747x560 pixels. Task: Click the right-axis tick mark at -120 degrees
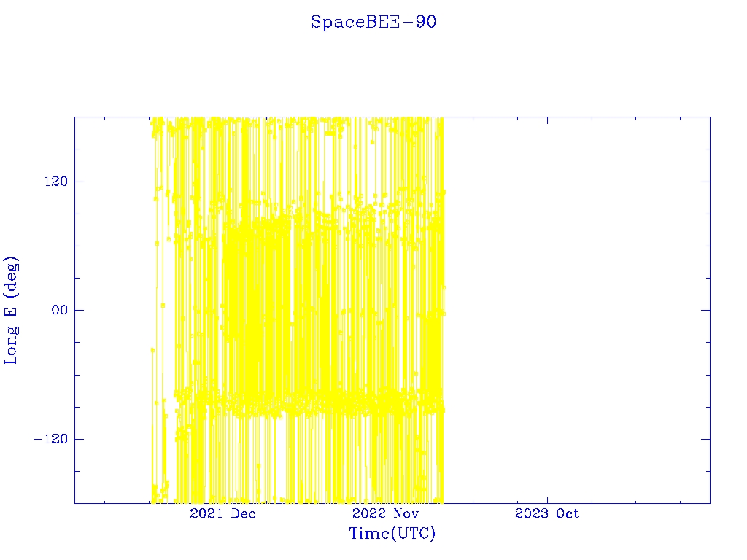(x=705, y=439)
